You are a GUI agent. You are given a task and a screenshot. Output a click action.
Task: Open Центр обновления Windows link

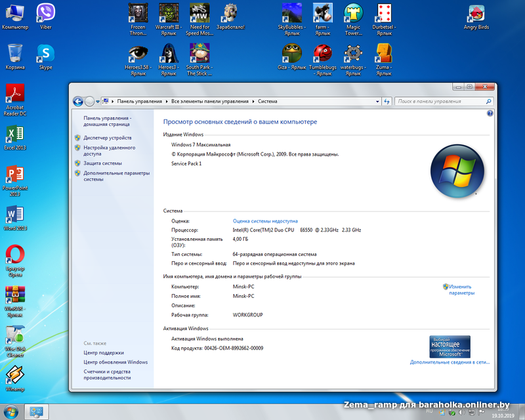(115, 362)
